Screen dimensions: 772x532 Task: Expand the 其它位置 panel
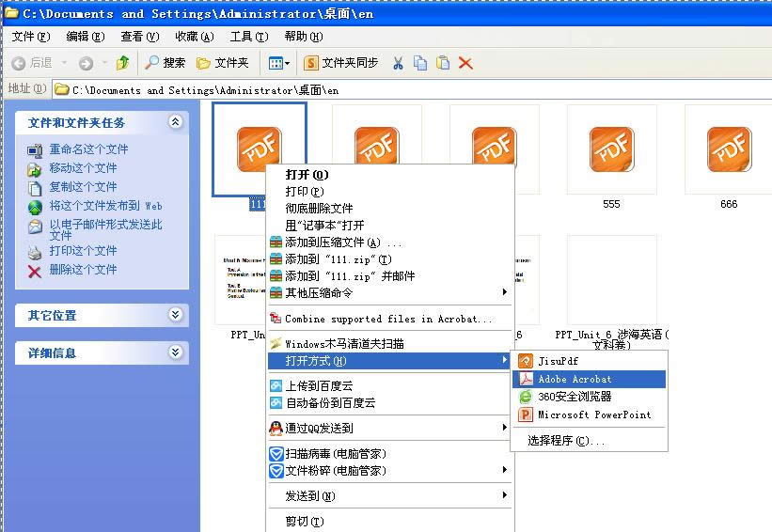pos(175,315)
